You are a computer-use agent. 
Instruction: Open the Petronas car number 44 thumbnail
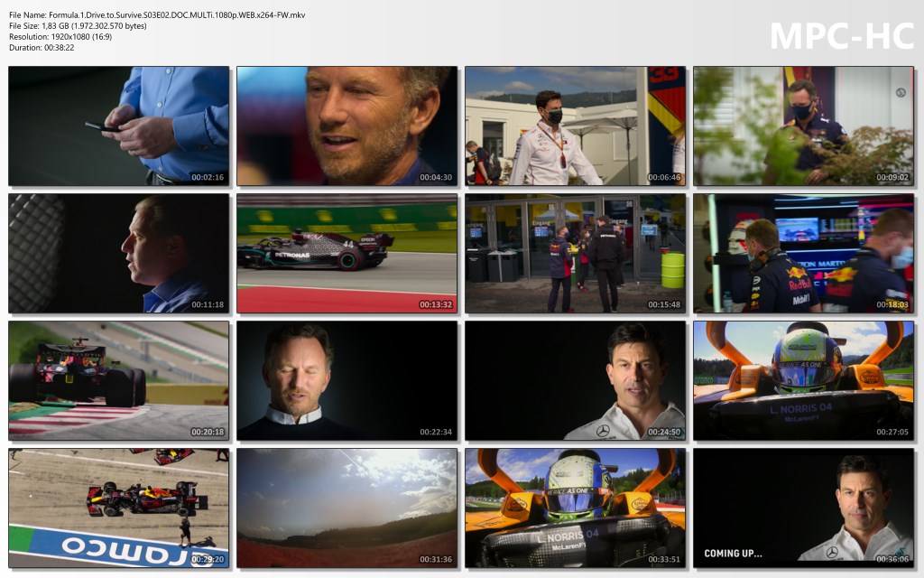coord(346,253)
